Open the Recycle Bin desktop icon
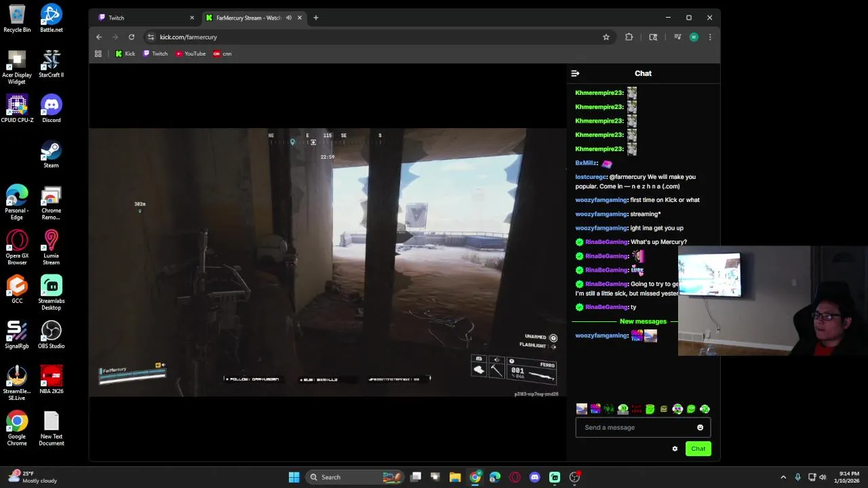Viewport: 868px width, 488px height. point(17,19)
